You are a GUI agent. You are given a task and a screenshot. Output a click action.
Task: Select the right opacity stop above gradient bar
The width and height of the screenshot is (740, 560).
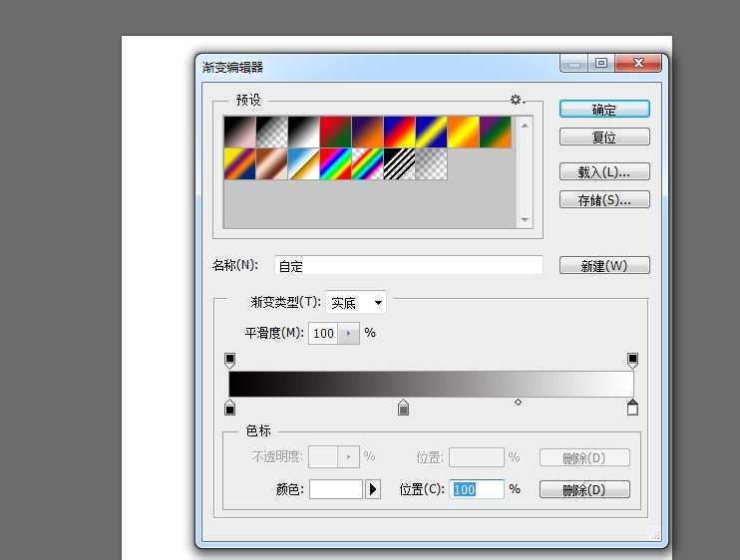click(x=632, y=360)
